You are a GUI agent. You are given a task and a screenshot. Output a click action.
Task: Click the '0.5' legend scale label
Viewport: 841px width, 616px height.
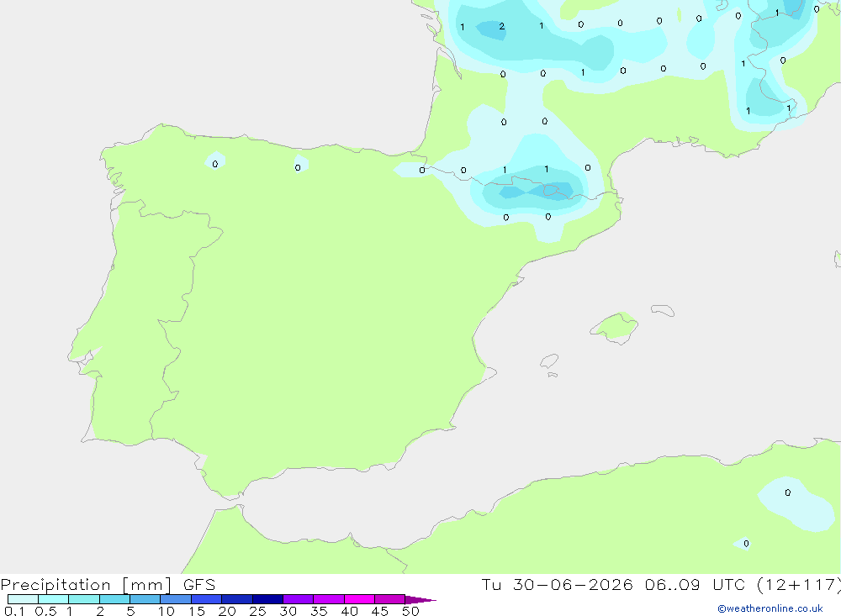click(45, 611)
